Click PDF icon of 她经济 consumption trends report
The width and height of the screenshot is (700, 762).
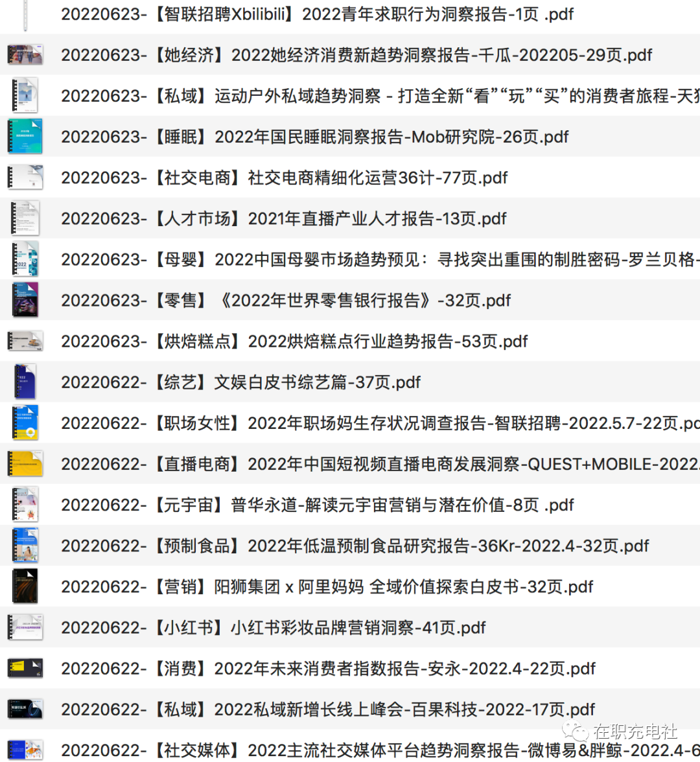point(25,55)
